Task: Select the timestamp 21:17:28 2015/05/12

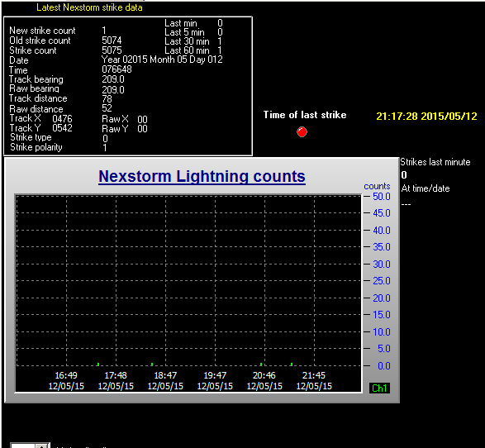Action: point(426,117)
